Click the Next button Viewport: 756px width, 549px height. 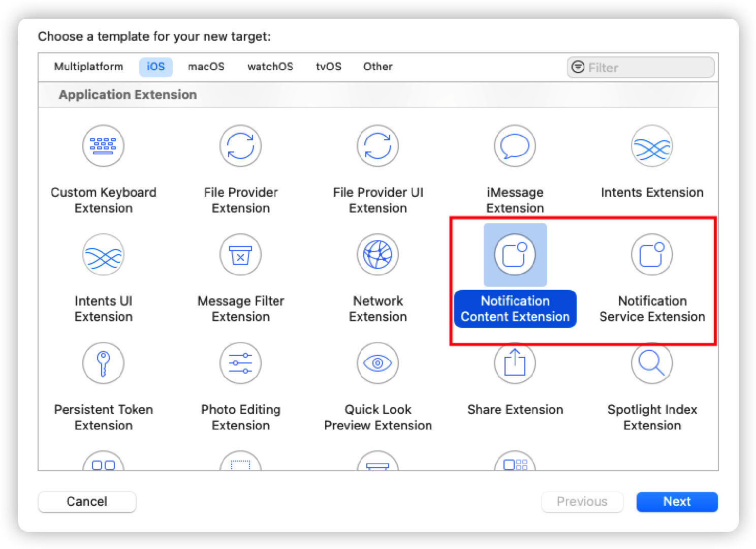[x=677, y=502]
